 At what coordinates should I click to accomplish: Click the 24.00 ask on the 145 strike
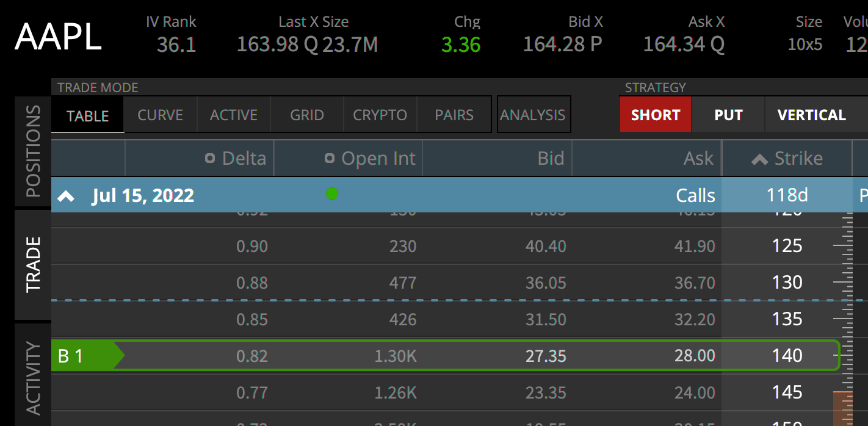coord(695,392)
